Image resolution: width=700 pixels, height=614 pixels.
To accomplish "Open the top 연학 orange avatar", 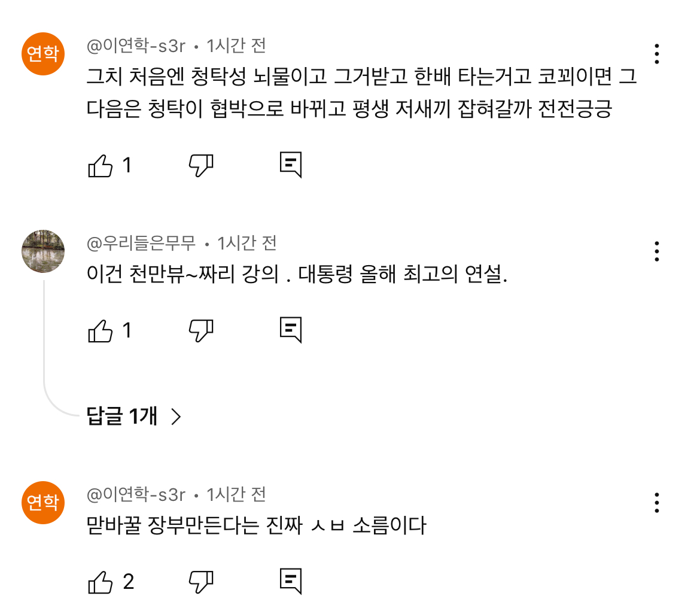I will point(43,54).
